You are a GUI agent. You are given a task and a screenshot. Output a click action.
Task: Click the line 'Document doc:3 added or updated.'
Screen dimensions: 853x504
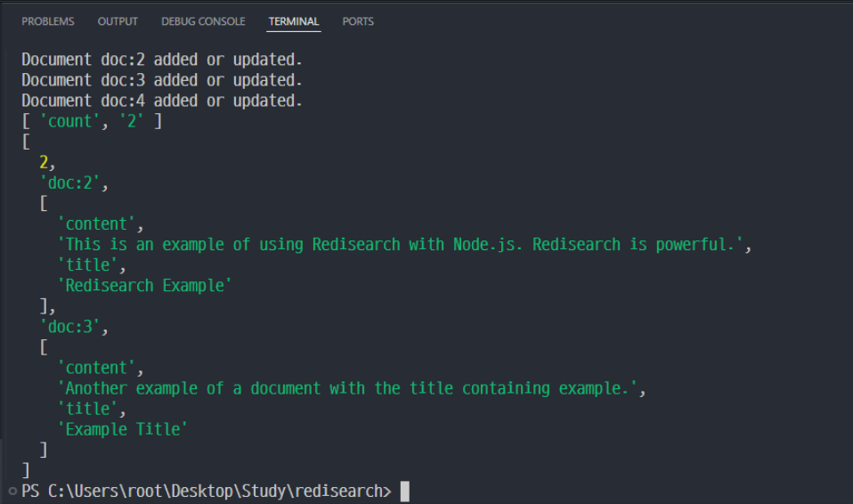[x=162, y=80]
